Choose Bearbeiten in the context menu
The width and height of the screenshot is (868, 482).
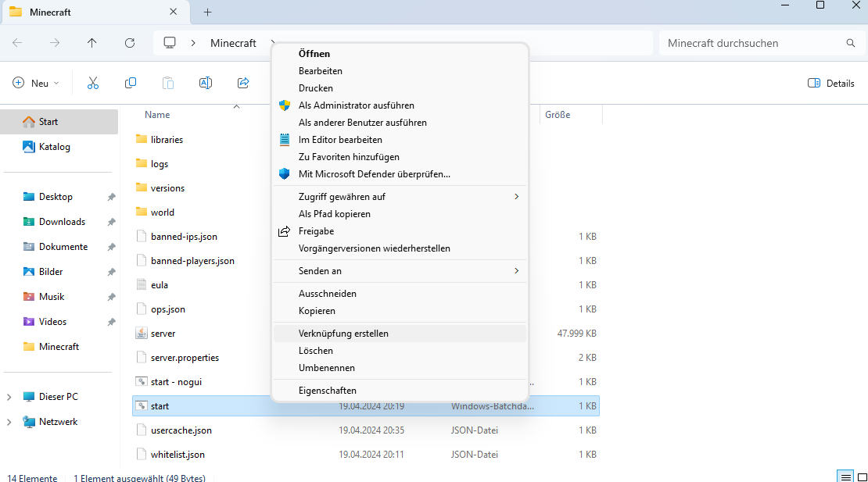click(x=400, y=71)
